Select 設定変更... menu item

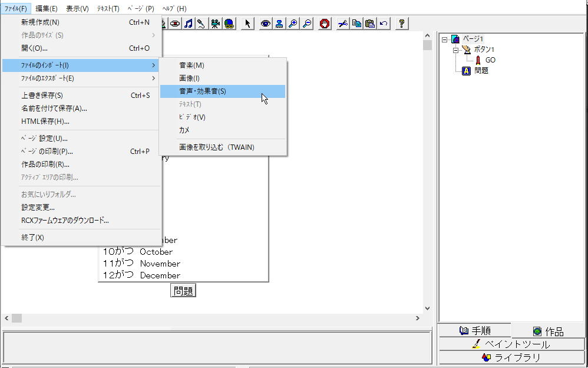[82, 207]
